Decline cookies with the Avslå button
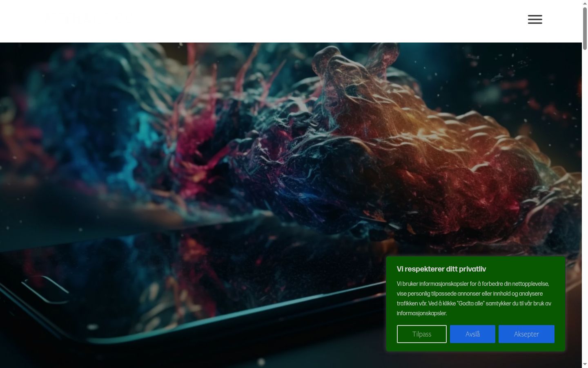The width and height of the screenshot is (588, 368). (x=472, y=334)
